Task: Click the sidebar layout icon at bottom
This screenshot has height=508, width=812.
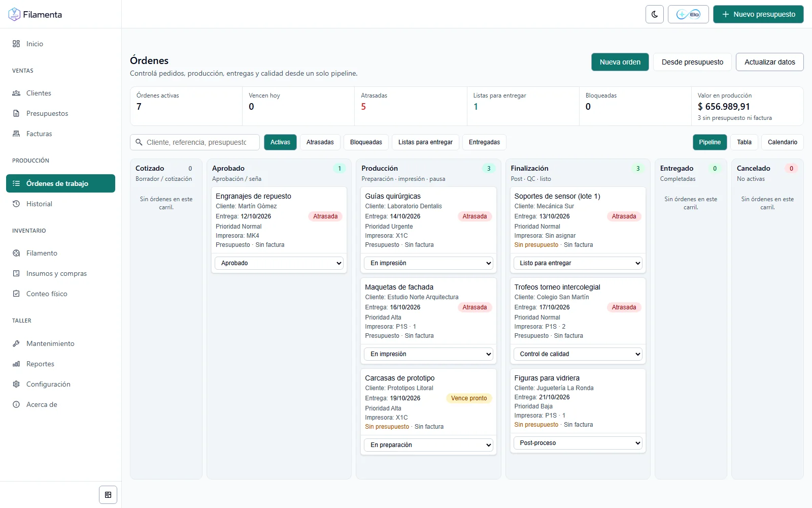Action: [108, 495]
